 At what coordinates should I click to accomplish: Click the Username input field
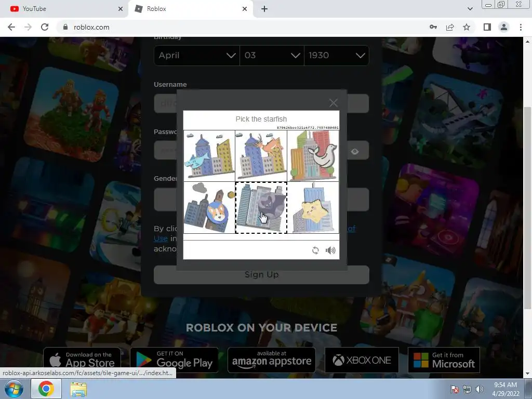point(261,103)
